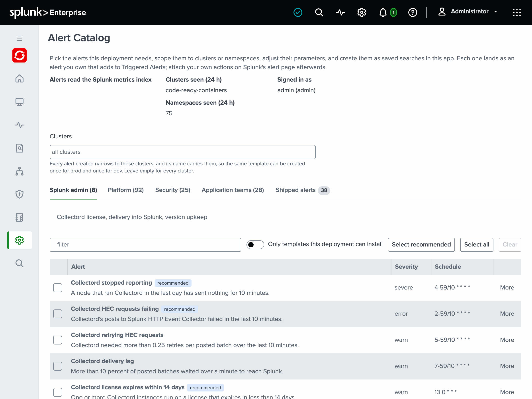The width and height of the screenshot is (532, 399).
Task: Select the green gear setup sidebar icon
Action: [x=20, y=240]
